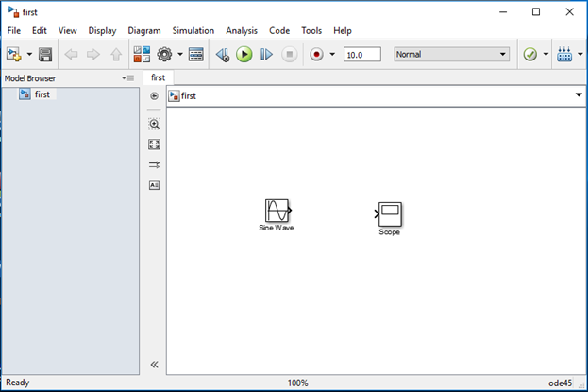The height and width of the screenshot is (392, 588).
Task: Select the Sine Wave block
Action: (277, 211)
